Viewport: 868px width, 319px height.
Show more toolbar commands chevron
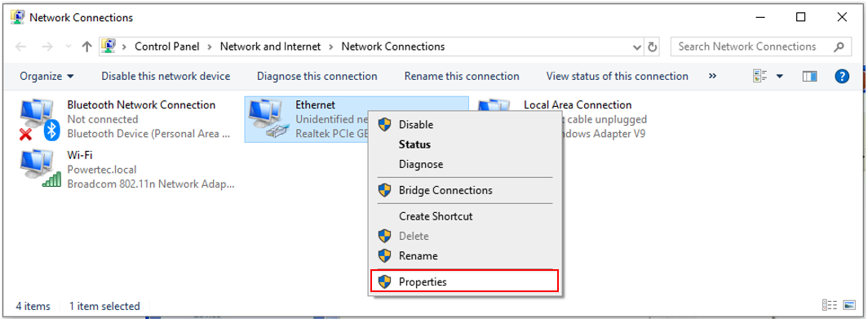tap(712, 77)
